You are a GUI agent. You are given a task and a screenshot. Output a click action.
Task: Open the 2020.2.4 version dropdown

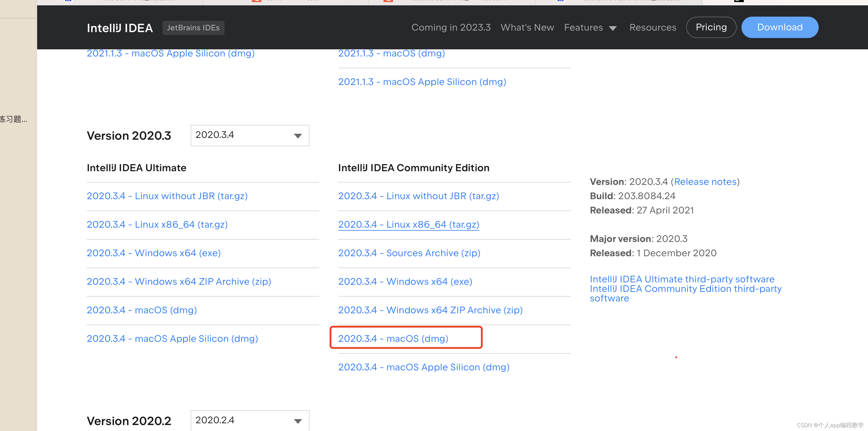click(250, 421)
